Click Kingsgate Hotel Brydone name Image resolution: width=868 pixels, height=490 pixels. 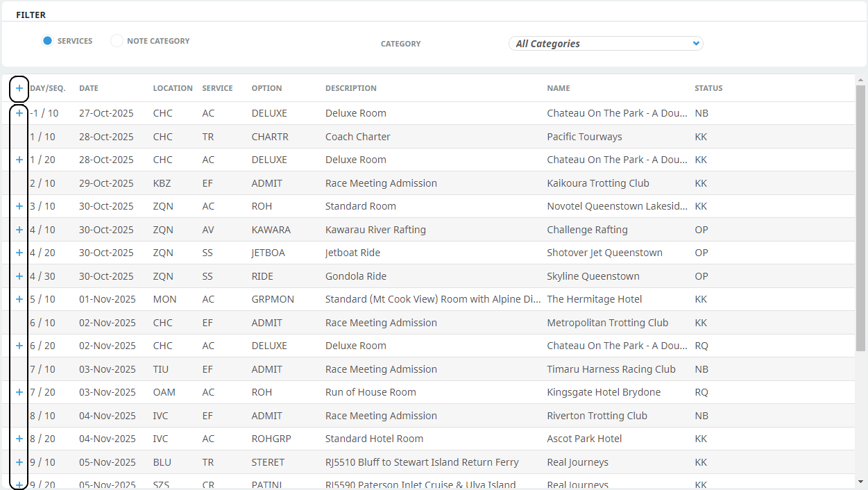(x=604, y=392)
